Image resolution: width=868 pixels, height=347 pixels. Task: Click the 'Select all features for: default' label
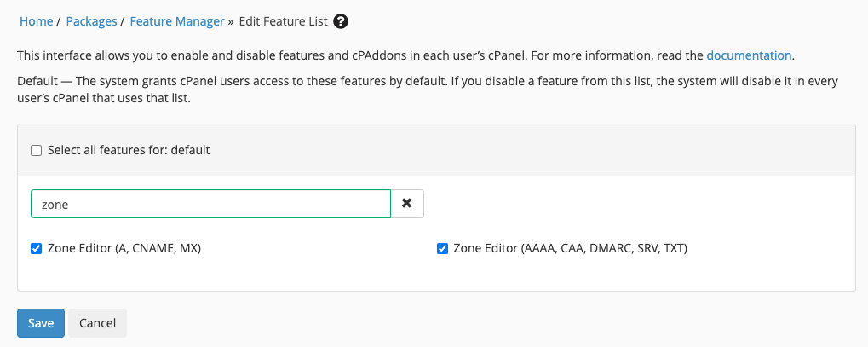tap(129, 150)
